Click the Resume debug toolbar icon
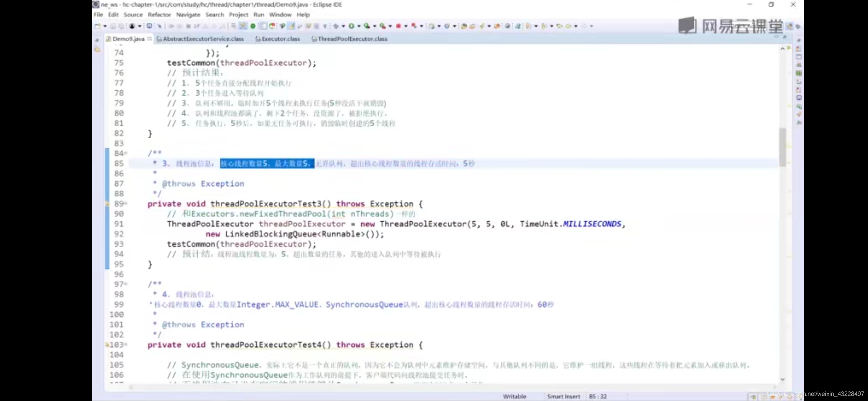868x401 pixels. click(172, 26)
